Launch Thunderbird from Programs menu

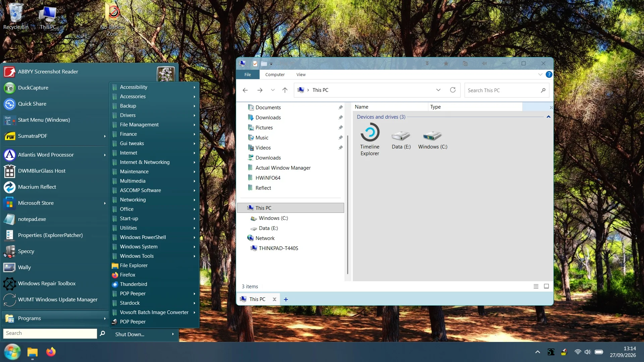(154, 284)
